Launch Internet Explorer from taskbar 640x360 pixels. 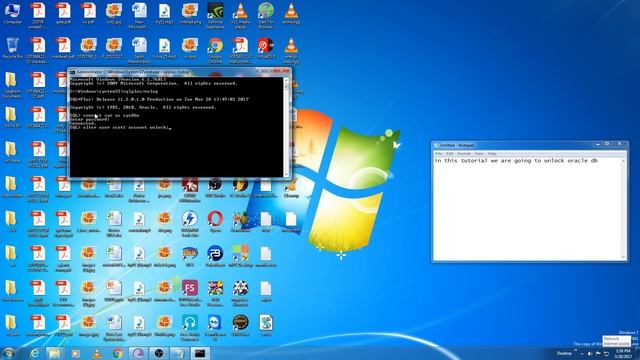click(35, 353)
